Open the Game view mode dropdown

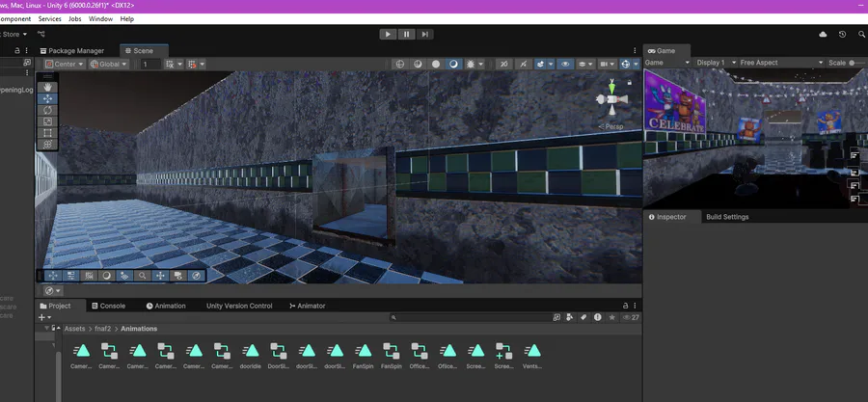pyautogui.click(x=667, y=63)
